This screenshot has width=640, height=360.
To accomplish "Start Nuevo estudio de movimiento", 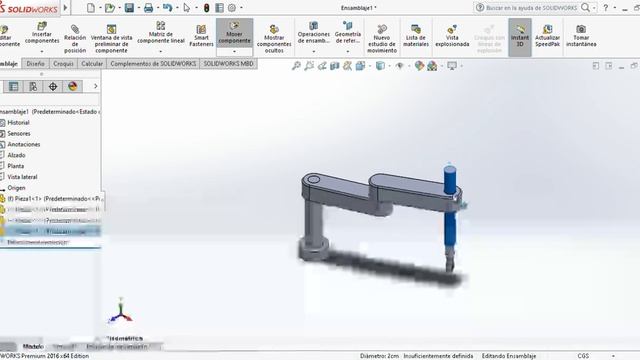I will point(382,38).
